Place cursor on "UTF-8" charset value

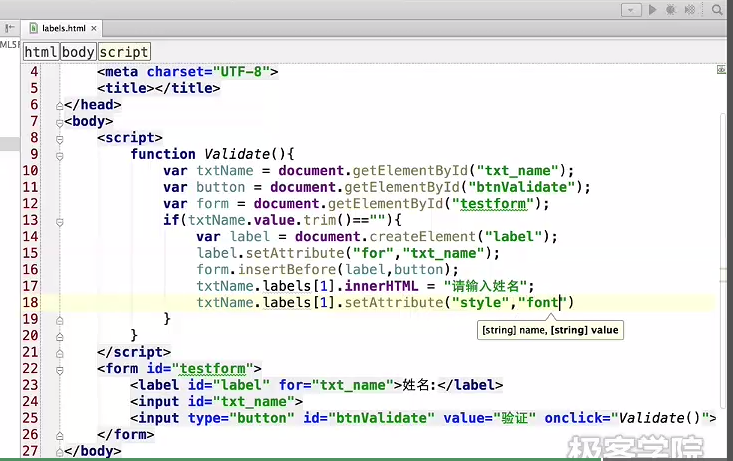(x=241, y=72)
